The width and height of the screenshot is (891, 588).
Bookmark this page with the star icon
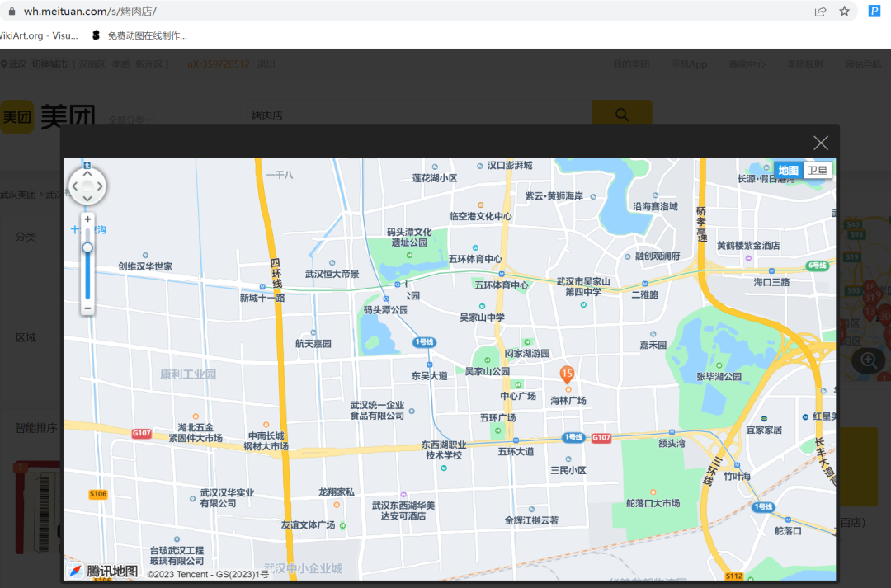pyautogui.click(x=845, y=11)
